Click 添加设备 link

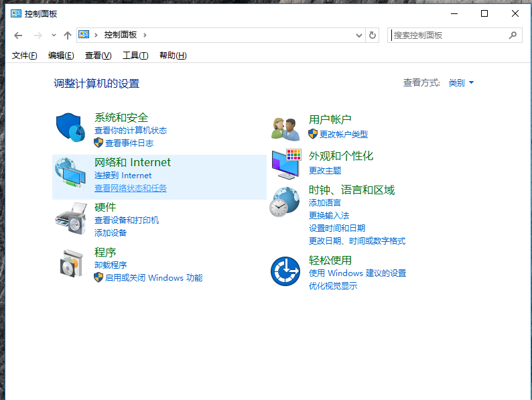(x=111, y=232)
